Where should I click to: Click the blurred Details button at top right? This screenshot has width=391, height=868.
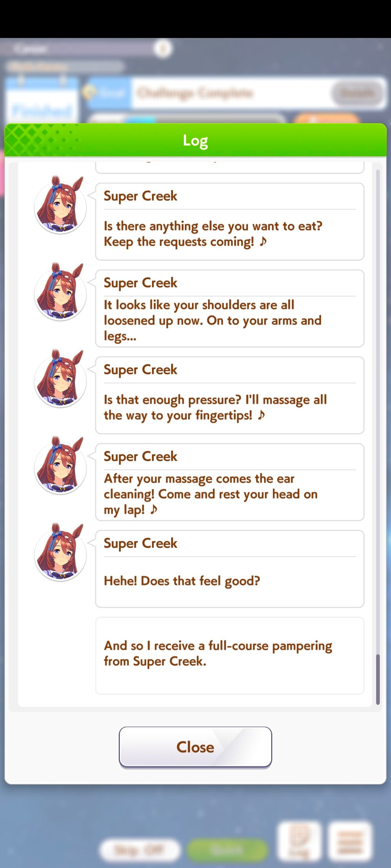pyautogui.click(x=358, y=93)
